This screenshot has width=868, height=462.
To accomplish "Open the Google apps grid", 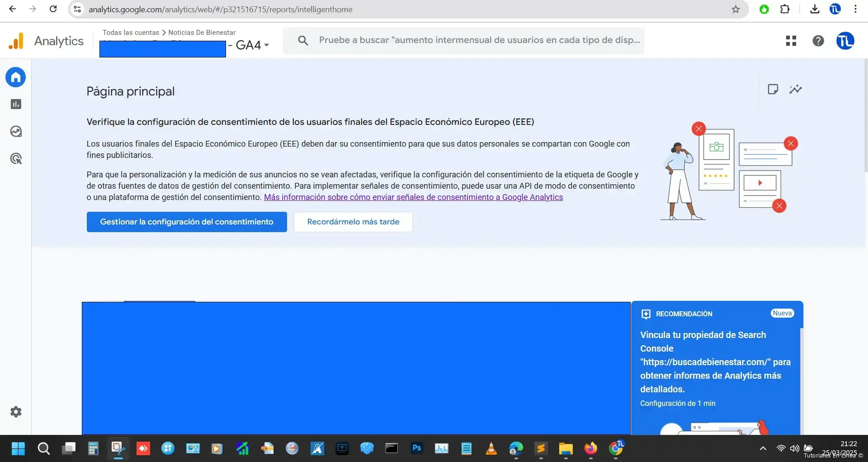I will coord(791,41).
